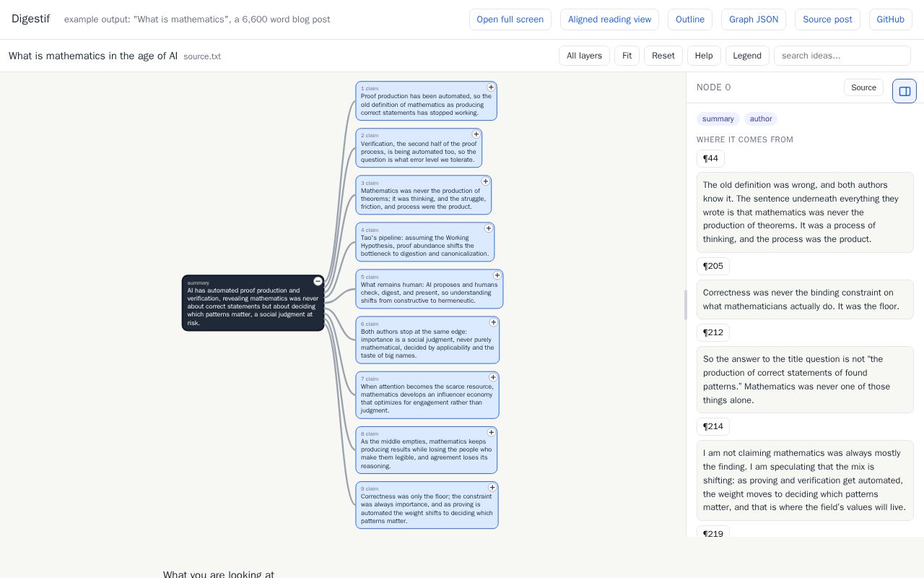Screen dimensions: 924x578
Task: Click the source.txt file label
Action: coord(202,56)
